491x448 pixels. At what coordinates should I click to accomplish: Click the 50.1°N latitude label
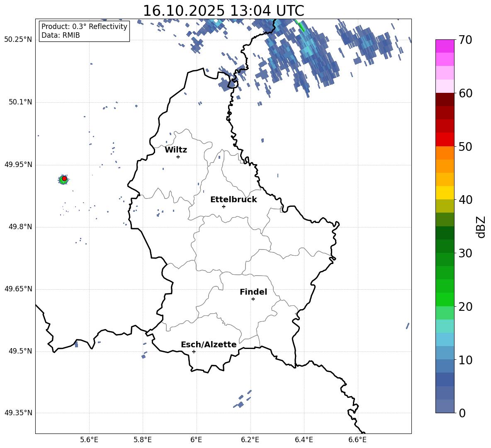20,102
